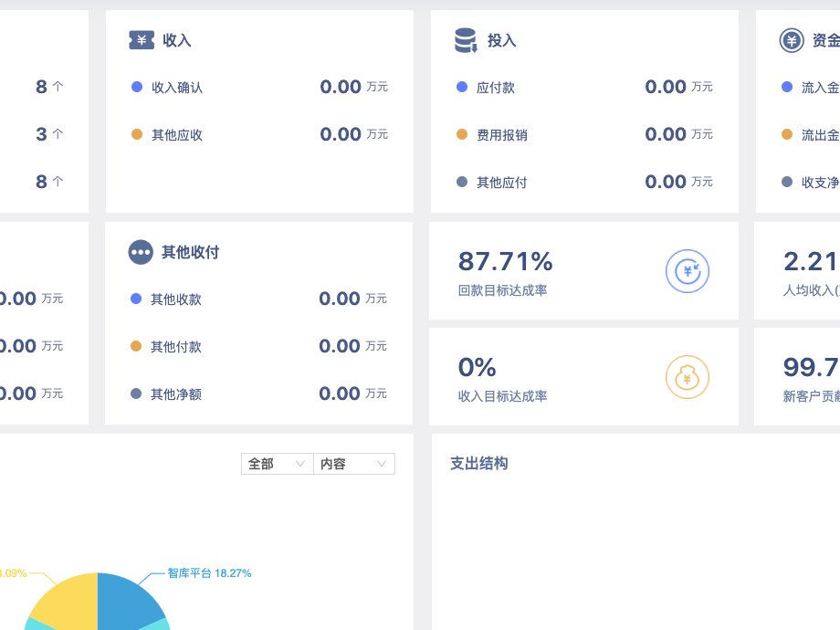Click the 支出结构 panel title
This screenshot has height=630, width=840.
pos(478,464)
